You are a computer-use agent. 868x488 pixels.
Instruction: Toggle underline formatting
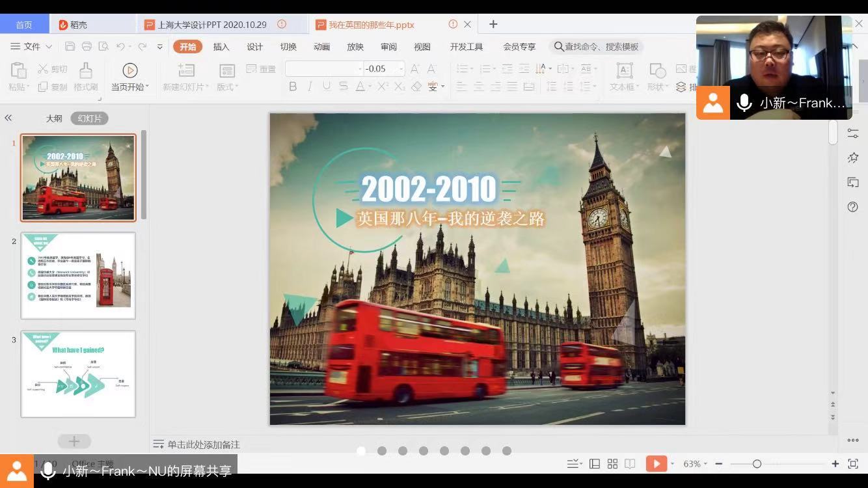point(327,87)
